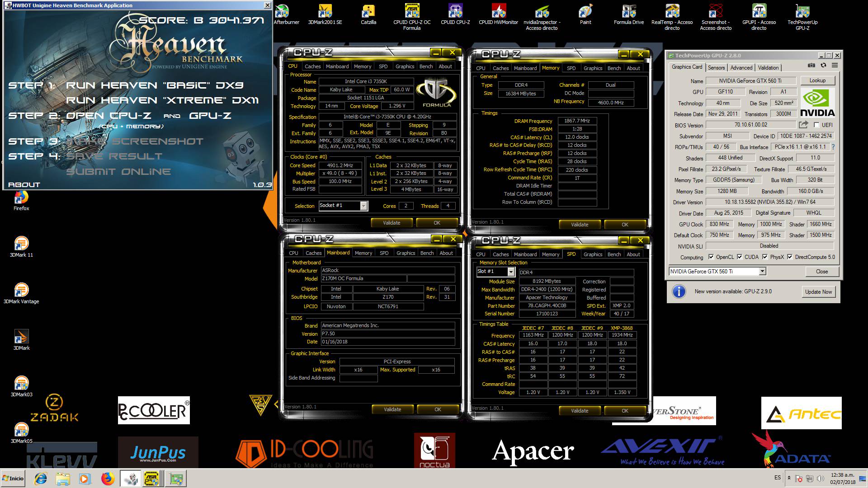
Task: Open the Screenshot shortcut on desktop
Action: tap(716, 17)
